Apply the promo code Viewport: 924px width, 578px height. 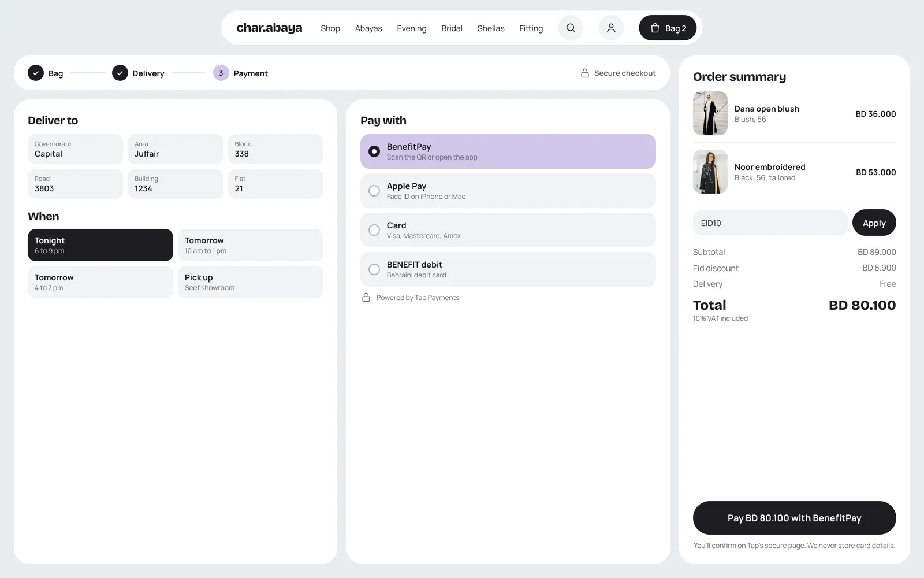click(874, 223)
